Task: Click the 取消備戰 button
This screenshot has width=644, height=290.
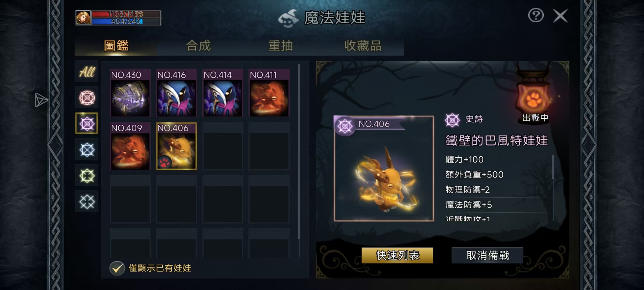Action: tap(487, 255)
